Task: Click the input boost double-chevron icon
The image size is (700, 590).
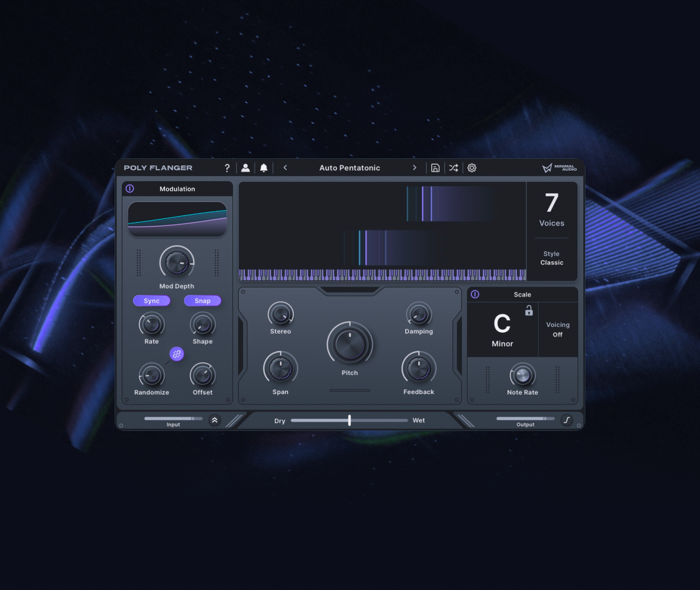Action: pyautogui.click(x=215, y=420)
